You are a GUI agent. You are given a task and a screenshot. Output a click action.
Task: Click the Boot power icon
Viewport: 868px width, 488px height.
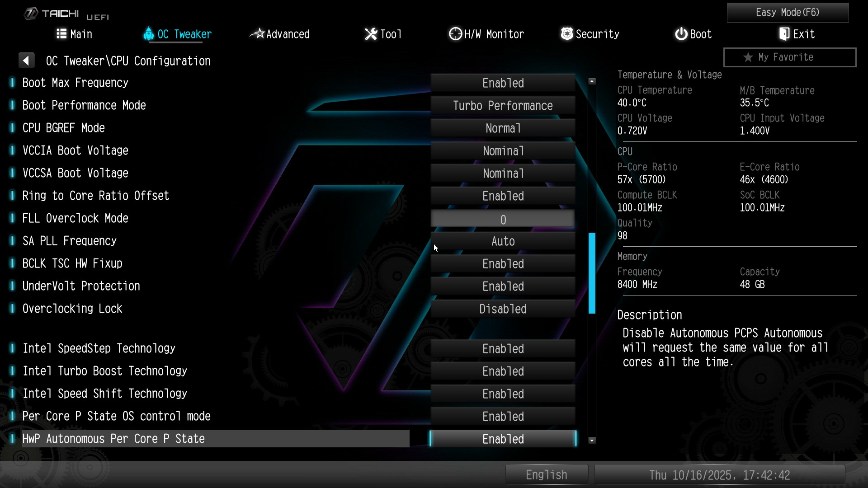pyautogui.click(x=681, y=34)
